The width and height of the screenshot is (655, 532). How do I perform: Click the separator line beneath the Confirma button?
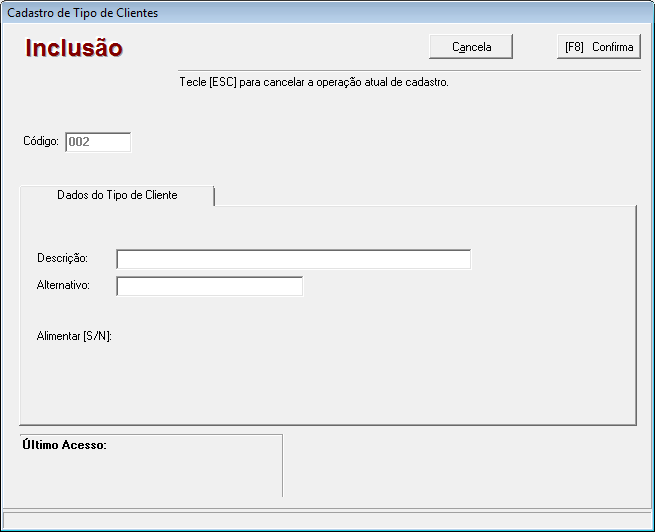598,71
